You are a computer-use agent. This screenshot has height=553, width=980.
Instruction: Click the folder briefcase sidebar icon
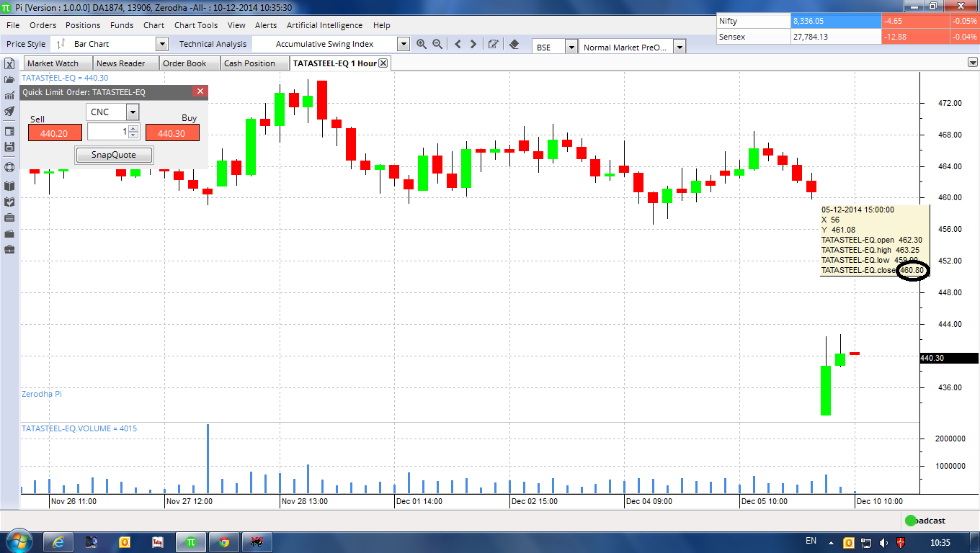coord(9,233)
